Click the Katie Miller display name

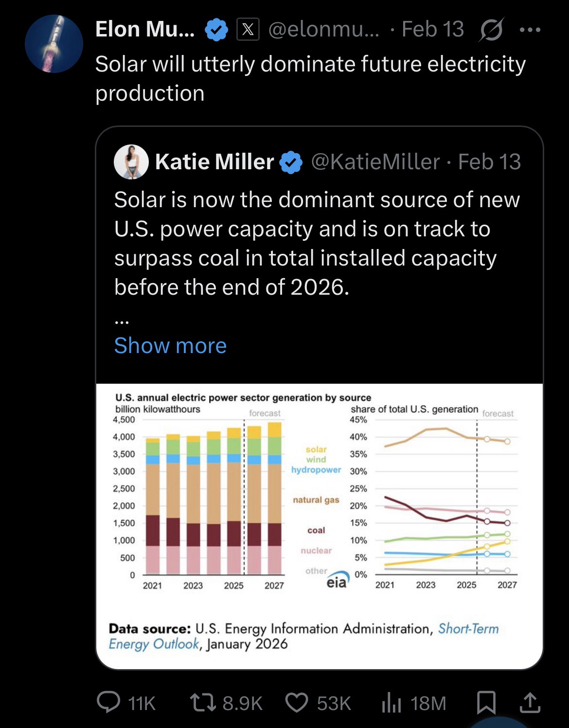tap(214, 162)
